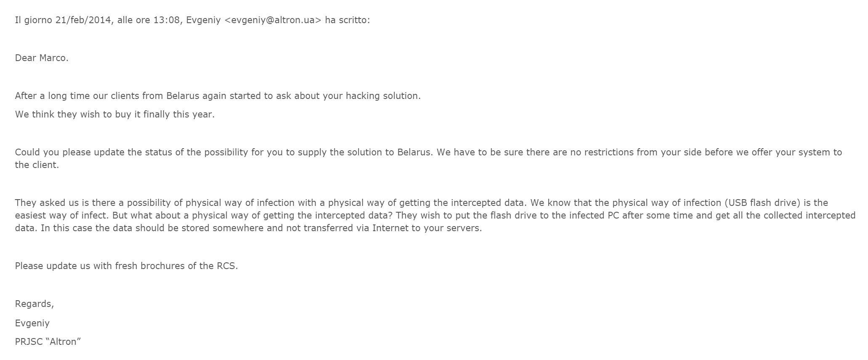Image resolution: width=868 pixels, height=360 pixels.
Task: Click the greeting line Dear Marco
Action: (x=42, y=58)
